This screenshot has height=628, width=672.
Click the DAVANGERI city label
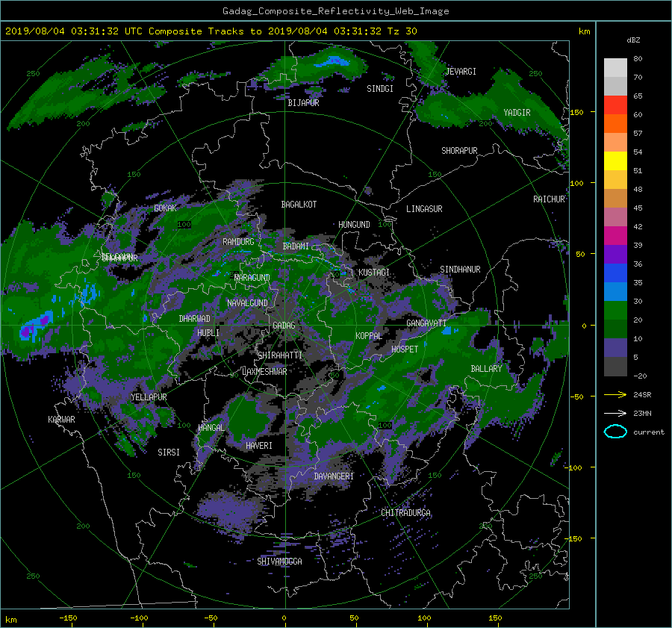(x=334, y=476)
